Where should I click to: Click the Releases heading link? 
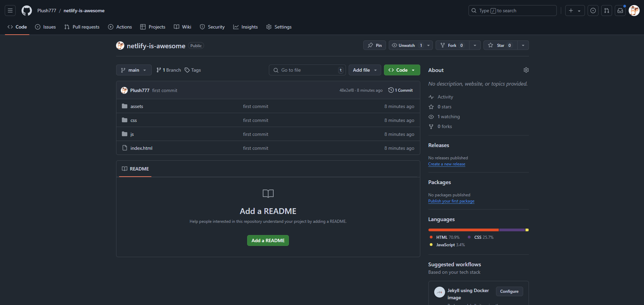[439, 145]
